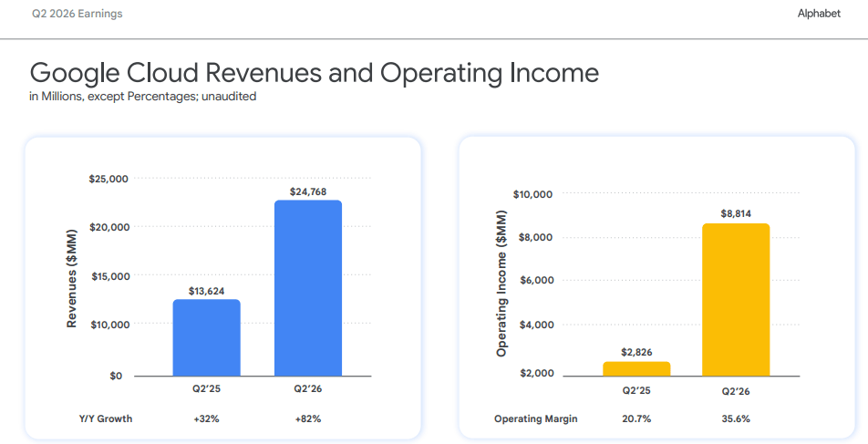The image size is (868, 444).
Task: Click the Q2 2026 Earnings header text
Action: pos(77,14)
